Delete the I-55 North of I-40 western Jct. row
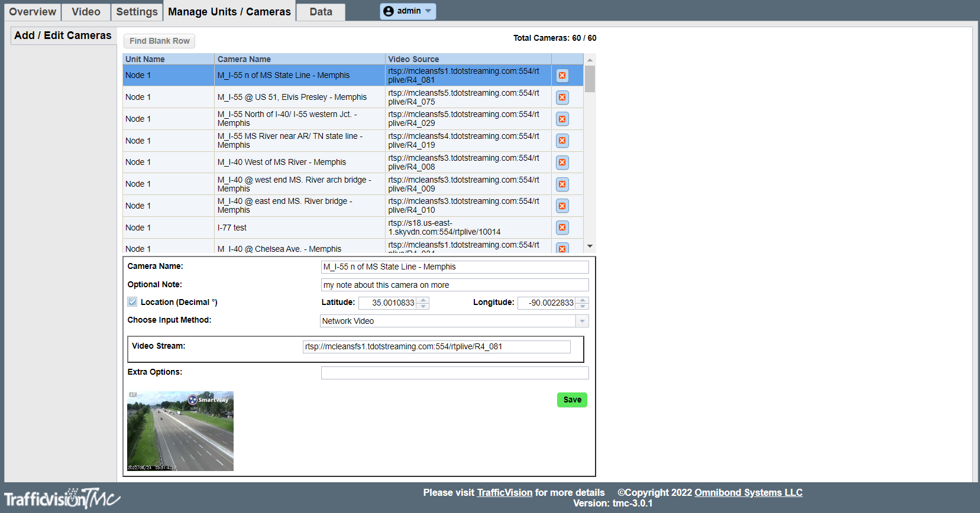The image size is (980, 513). 562,119
